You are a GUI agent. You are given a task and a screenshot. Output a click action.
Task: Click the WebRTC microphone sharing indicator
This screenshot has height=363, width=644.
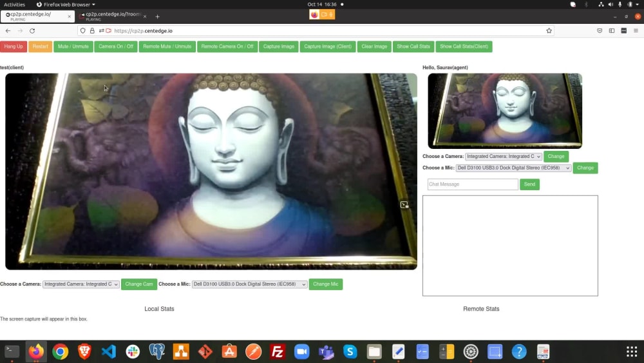pyautogui.click(x=331, y=15)
